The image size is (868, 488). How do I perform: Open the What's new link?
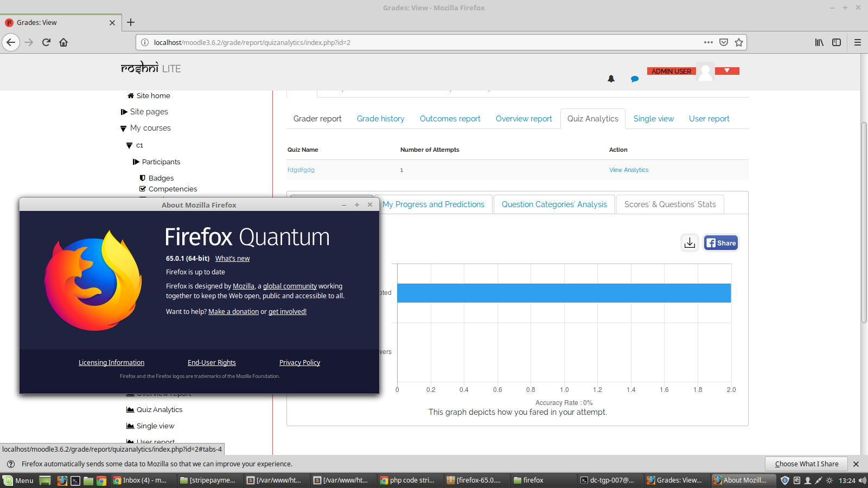tap(232, 258)
